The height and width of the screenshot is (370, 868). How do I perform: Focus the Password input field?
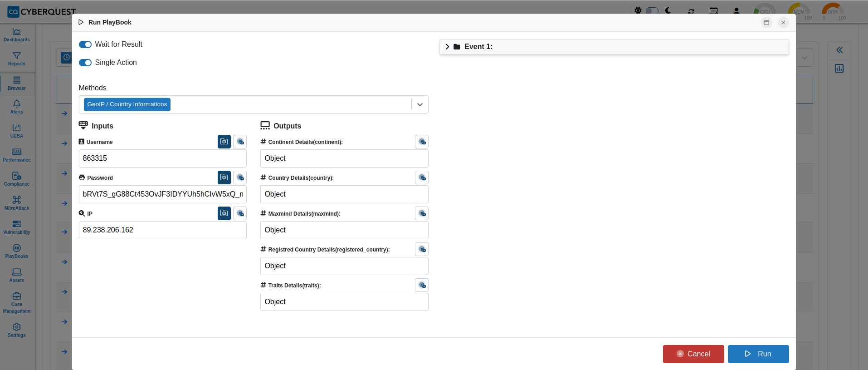tap(163, 194)
